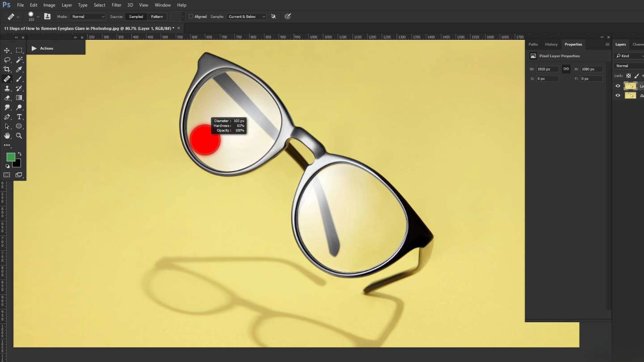Image resolution: width=644 pixels, height=362 pixels.
Task: Change screen mode at toolbox bottom
Action: pyautogui.click(x=19, y=175)
